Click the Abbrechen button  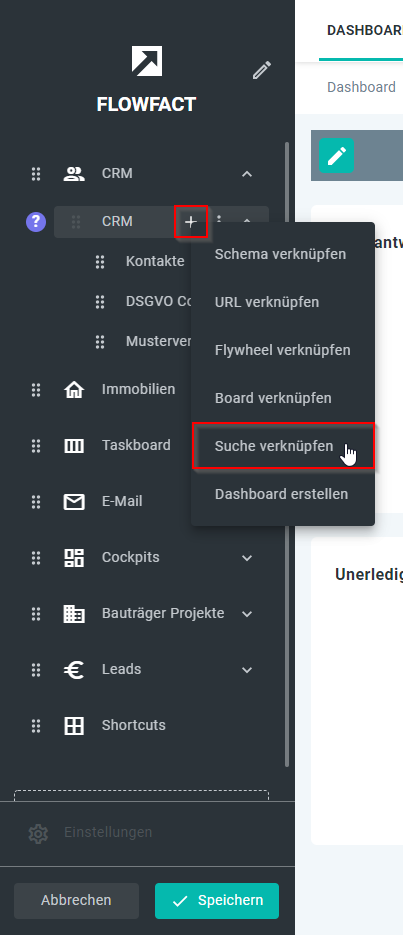pos(76,900)
